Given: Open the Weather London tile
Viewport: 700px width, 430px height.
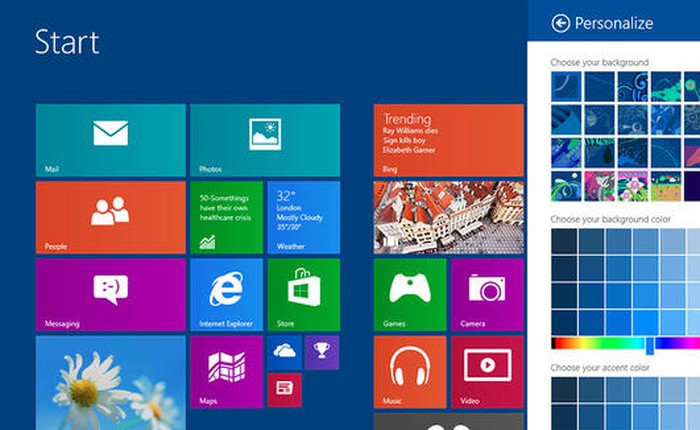Looking at the screenshot, I should pos(304,217).
